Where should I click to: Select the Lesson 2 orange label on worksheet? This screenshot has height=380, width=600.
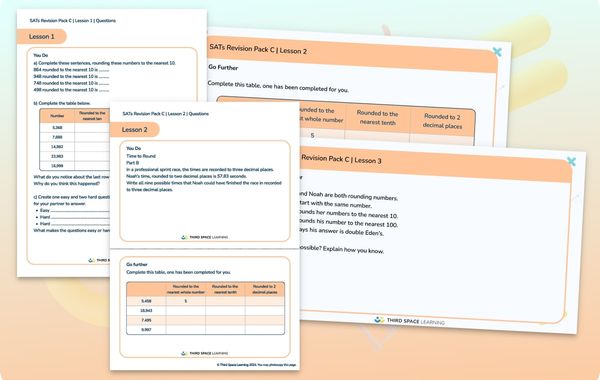click(134, 130)
